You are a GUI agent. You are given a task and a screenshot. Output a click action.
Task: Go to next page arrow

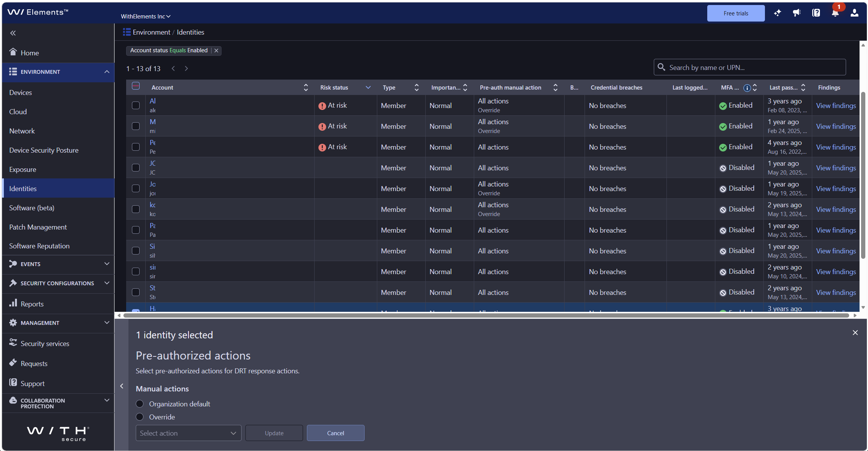click(x=187, y=68)
